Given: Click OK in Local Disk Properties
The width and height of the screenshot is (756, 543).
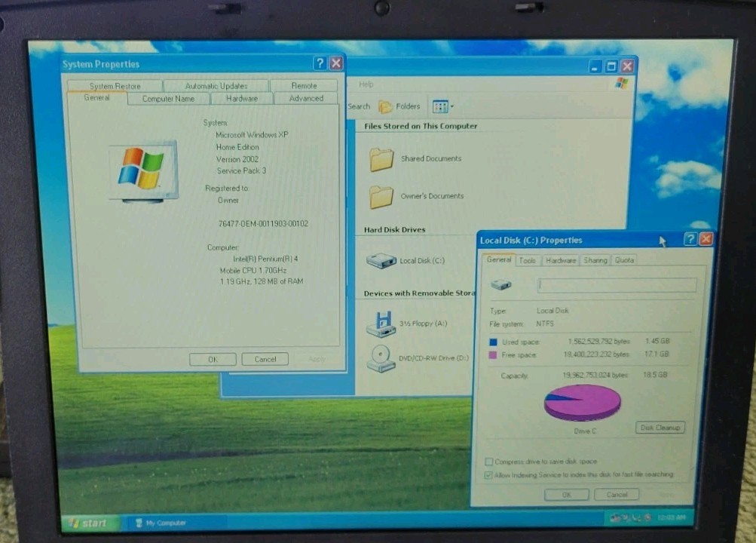Looking at the screenshot, I should pos(567,495).
